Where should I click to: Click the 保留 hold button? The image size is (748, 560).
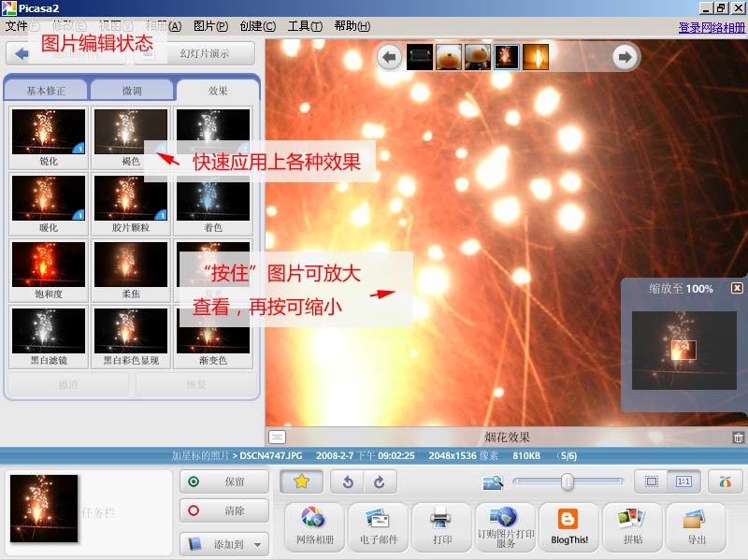coord(224,481)
